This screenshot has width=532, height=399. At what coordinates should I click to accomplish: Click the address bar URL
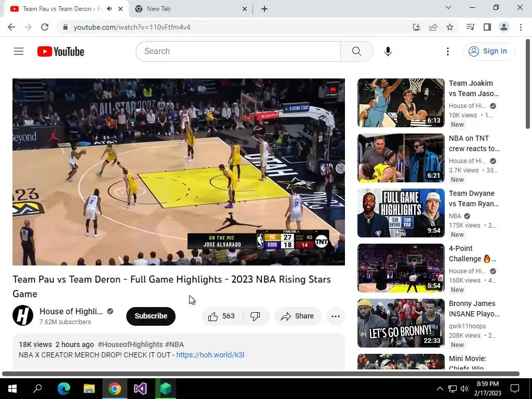[x=132, y=27]
